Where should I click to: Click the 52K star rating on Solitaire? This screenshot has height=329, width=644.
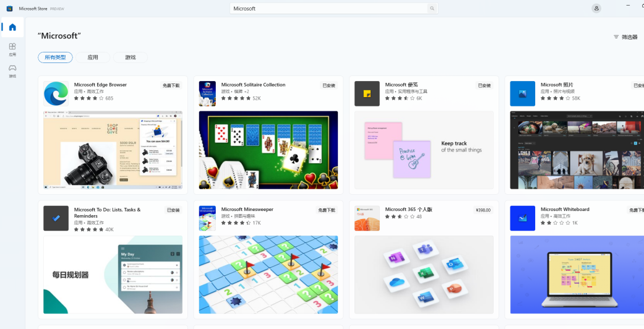pyautogui.click(x=241, y=98)
